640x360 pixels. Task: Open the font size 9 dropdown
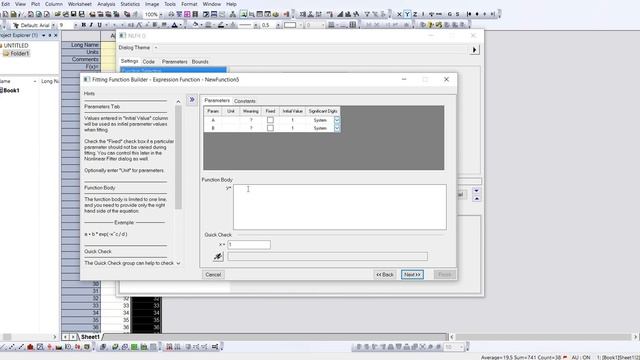click(76, 25)
